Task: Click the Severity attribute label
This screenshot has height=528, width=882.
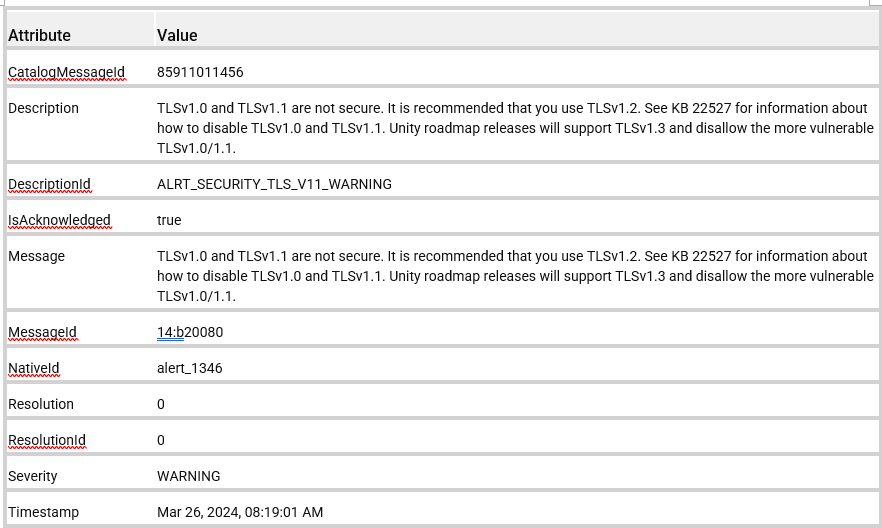Action: click(x=33, y=476)
